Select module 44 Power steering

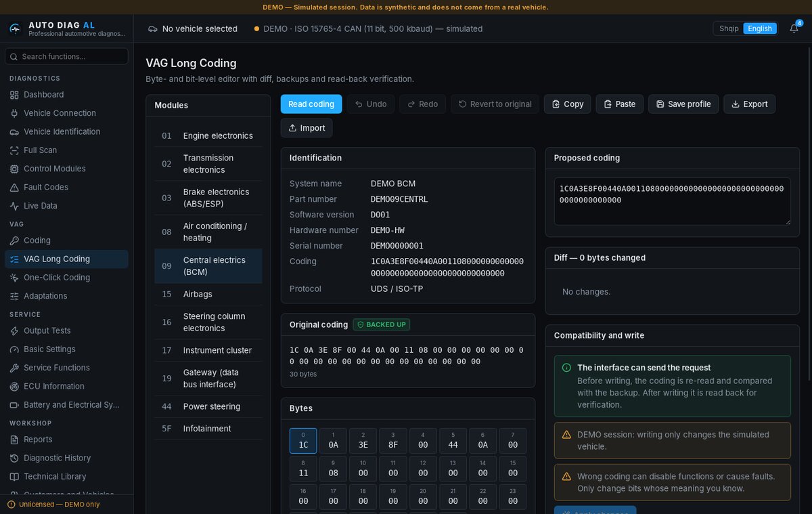[x=208, y=406]
